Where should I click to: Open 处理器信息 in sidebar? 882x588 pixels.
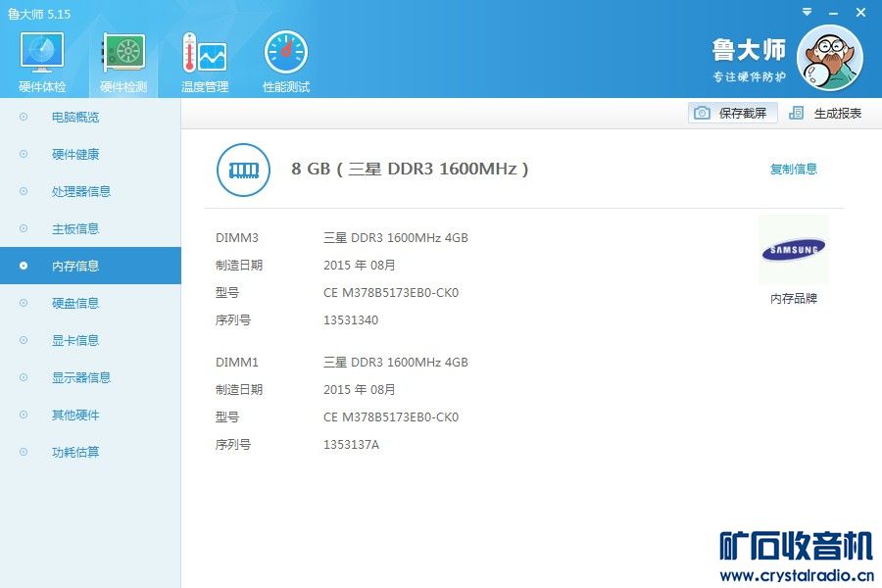pyautogui.click(x=90, y=191)
